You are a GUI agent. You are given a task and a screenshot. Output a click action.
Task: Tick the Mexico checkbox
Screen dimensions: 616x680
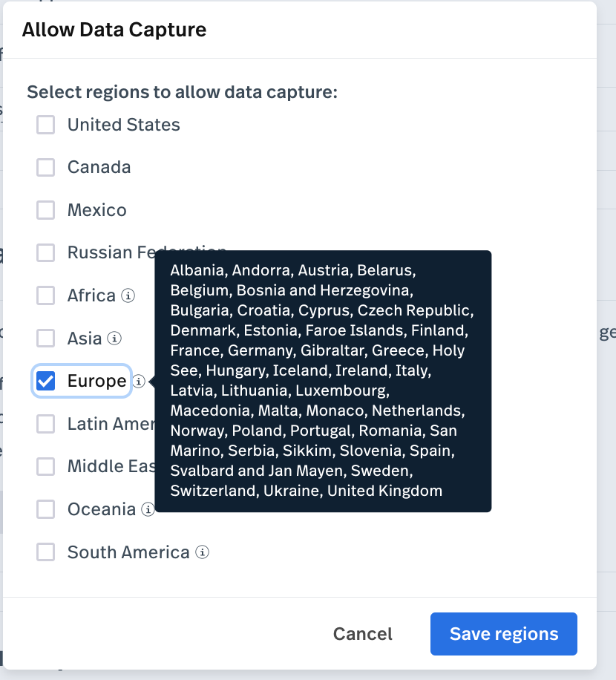pos(45,210)
